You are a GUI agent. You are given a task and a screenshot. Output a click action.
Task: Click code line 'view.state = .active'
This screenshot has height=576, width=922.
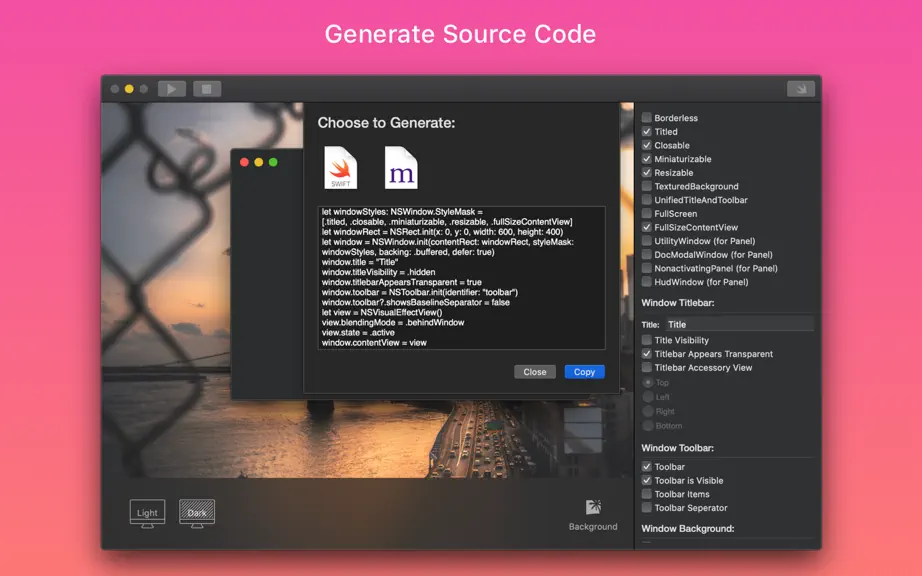[358, 333]
